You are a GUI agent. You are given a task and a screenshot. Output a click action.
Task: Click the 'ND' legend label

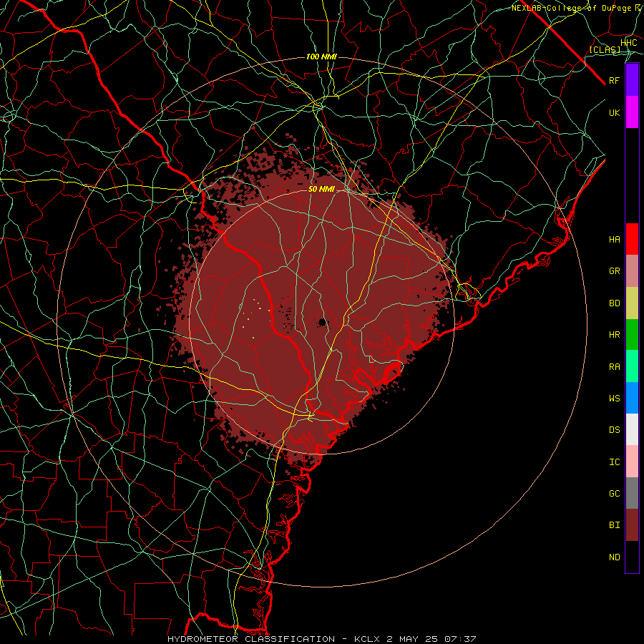pyautogui.click(x=615, y=557)
